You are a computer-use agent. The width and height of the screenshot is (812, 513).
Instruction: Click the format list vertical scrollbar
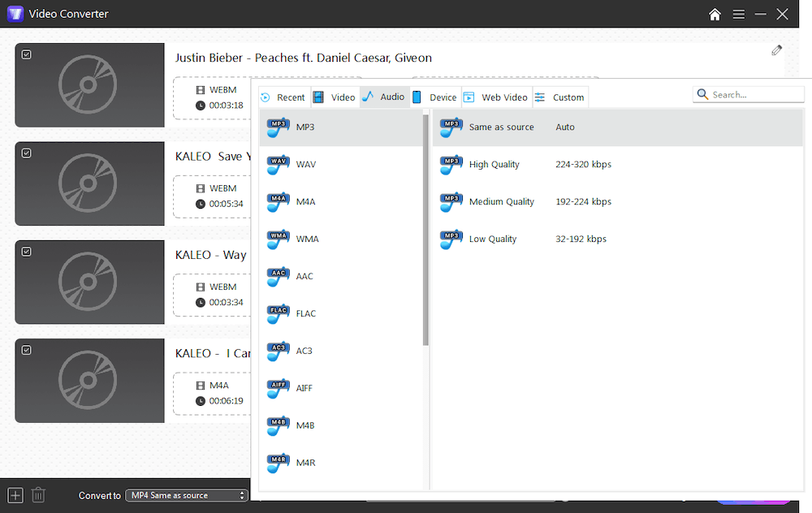425,231
